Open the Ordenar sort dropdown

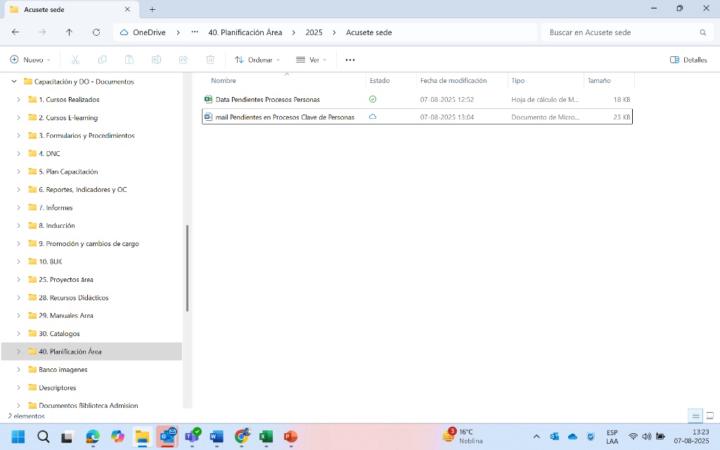[x=254, y=60]
